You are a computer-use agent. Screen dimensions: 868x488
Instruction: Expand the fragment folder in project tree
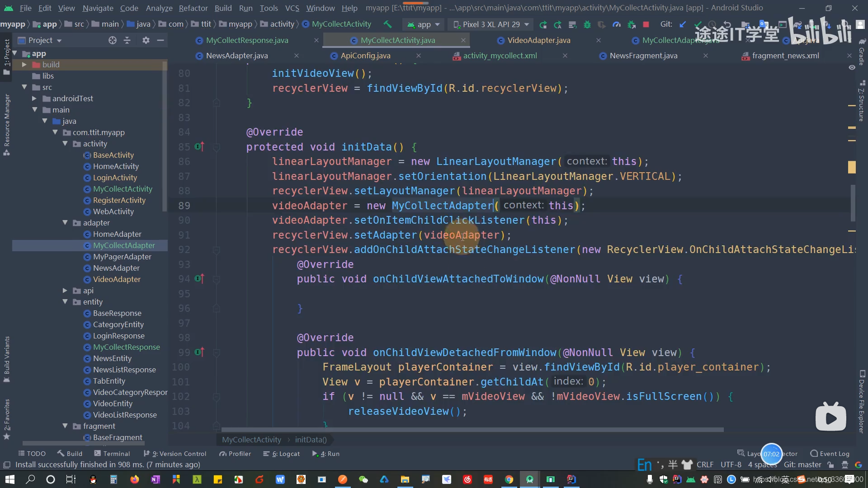pos(64,426)
